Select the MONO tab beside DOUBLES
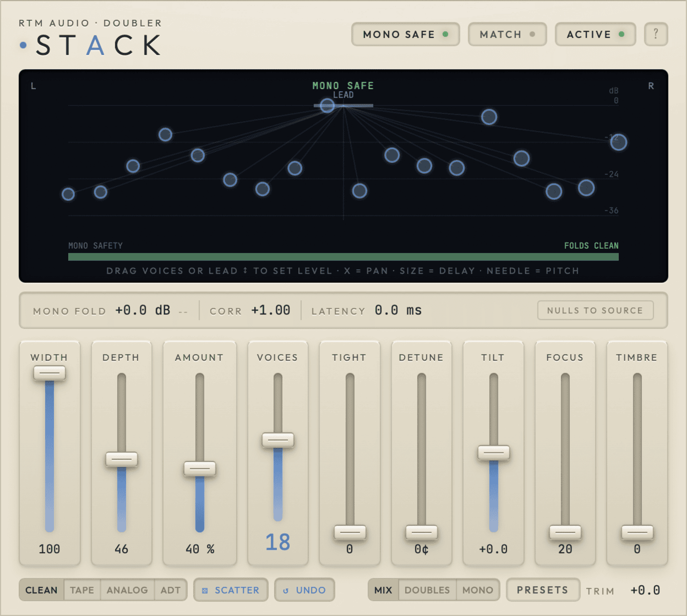The width and height of the screenshot is (687, 616). 477,590
